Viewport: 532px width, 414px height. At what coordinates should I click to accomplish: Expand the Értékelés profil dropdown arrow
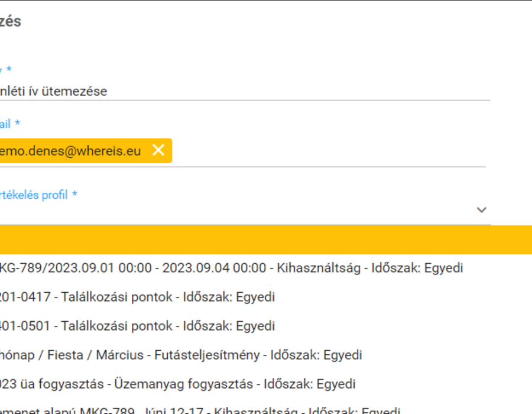coord(481,210)
